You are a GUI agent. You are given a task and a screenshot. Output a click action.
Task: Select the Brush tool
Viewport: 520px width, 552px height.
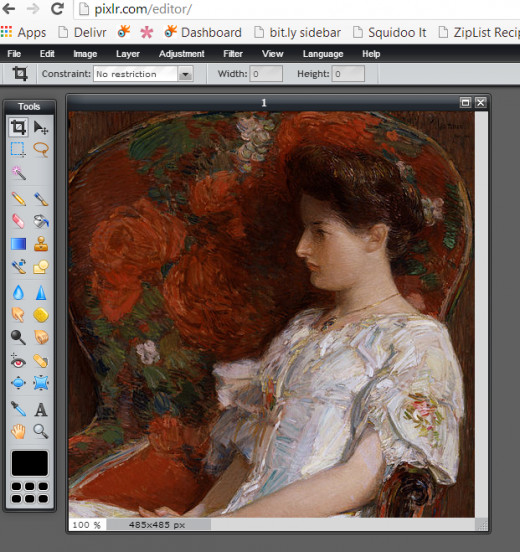tap(41, 199)
